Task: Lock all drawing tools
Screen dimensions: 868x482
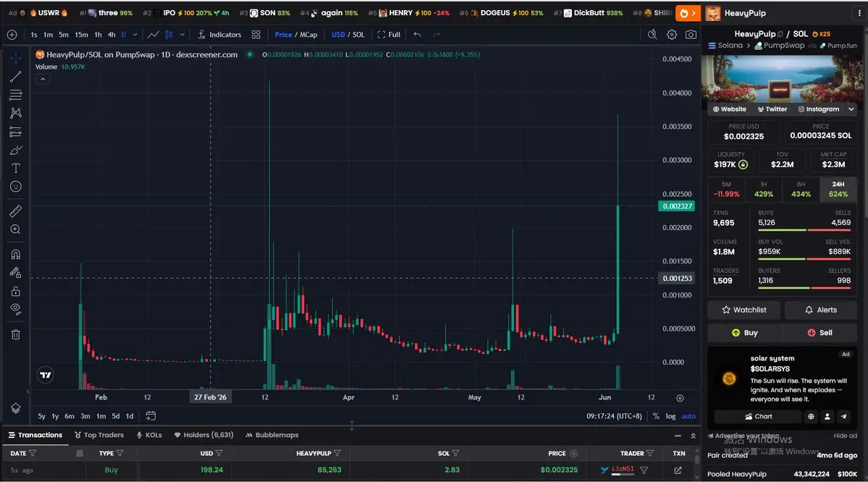Action: [15, 291]
